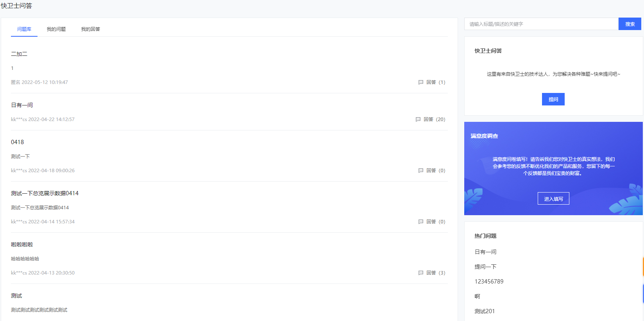Click description text 1 under 二加二
Image resolution: width=644 pixels, height=321 pixels.
pos(12,68)
